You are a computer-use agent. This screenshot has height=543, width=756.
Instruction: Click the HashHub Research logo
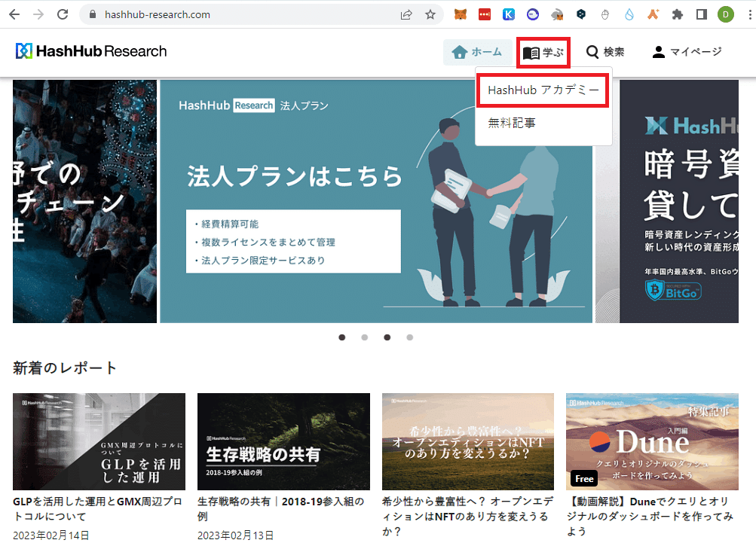coord(90,50)
